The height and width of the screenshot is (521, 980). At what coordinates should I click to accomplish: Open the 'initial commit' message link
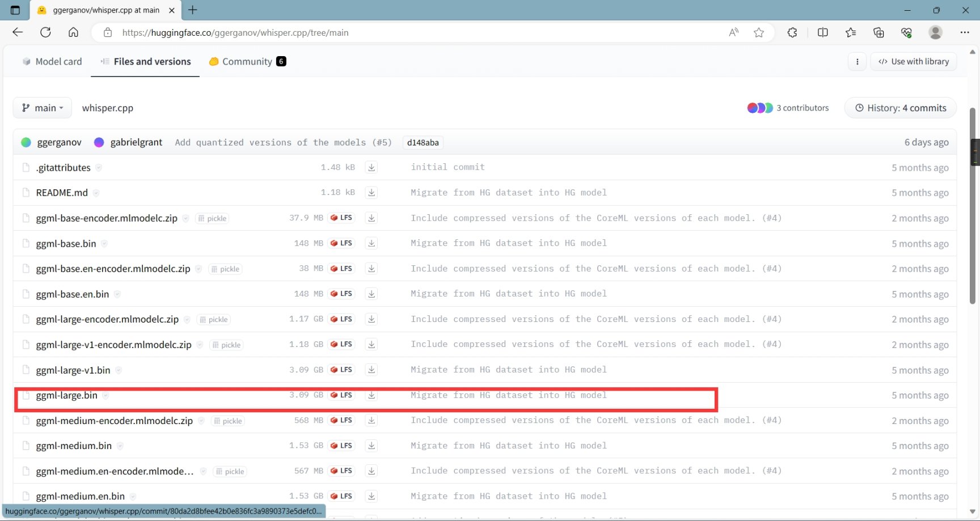[x=447, y=167]
